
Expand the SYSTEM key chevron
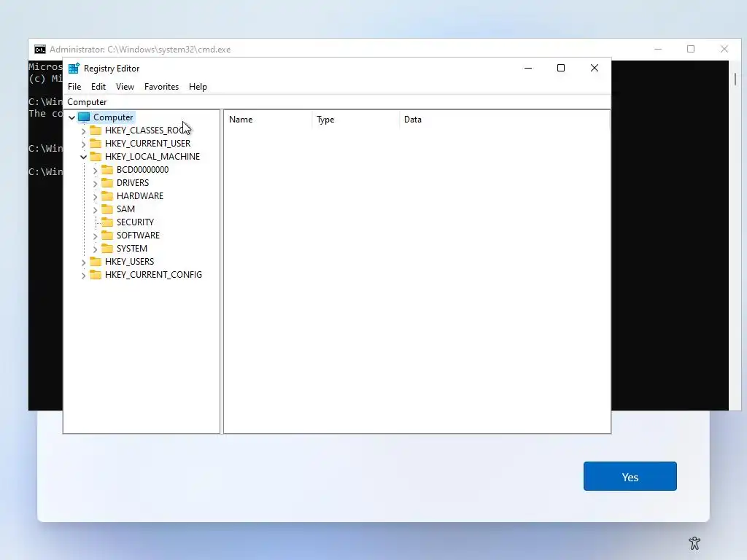tap(95, 249)
